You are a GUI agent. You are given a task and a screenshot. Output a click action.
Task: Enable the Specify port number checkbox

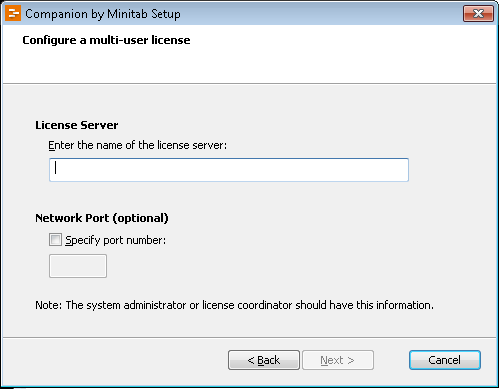coord(55,240)
